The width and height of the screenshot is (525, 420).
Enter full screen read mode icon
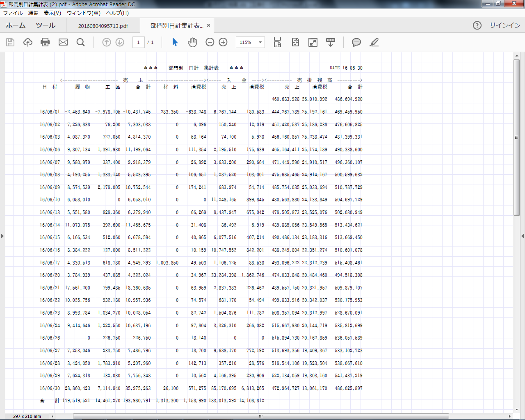313,42
